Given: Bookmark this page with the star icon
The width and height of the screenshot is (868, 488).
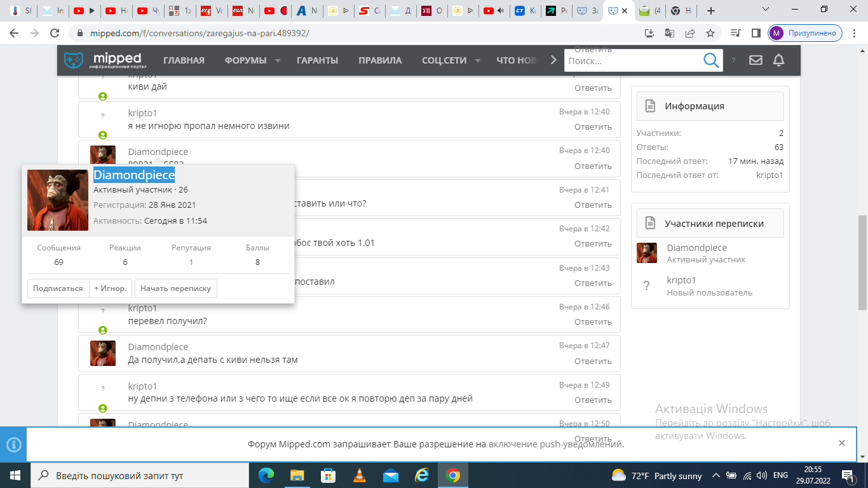Looking at the screenshot, I should pyautogui.click(x=710, y=33).
